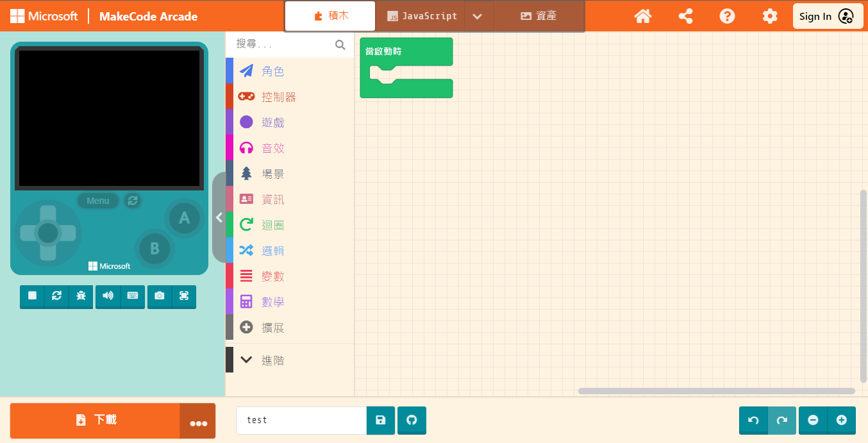Viewport: 868px width, 443px height.
Task: Stop the simulator
Action: [x=32, y=296]
